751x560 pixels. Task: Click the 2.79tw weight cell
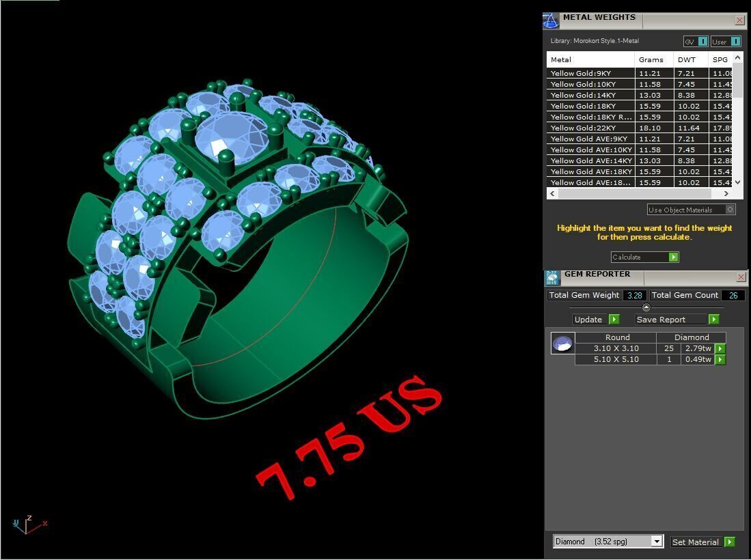[x=698, y=348]
